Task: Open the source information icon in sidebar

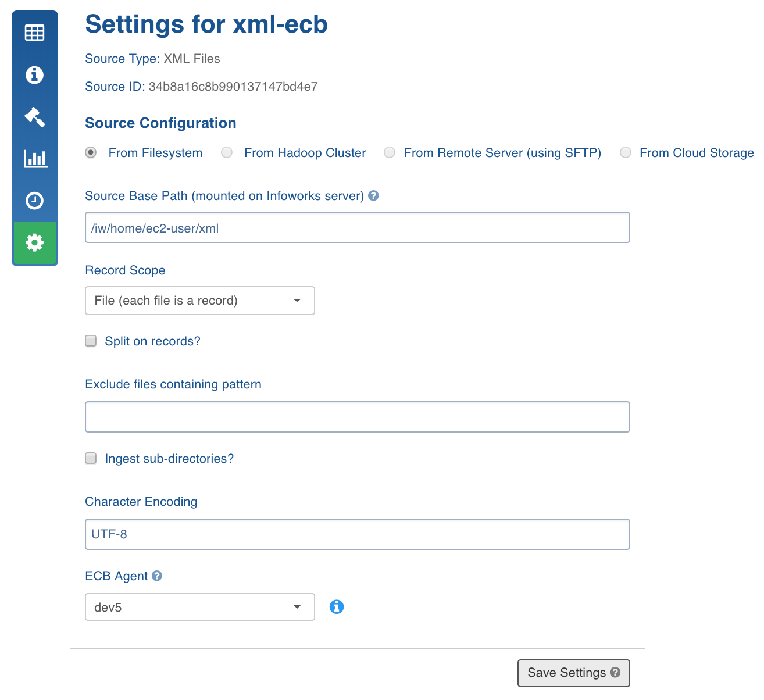Action: click(x=34, y=74)
